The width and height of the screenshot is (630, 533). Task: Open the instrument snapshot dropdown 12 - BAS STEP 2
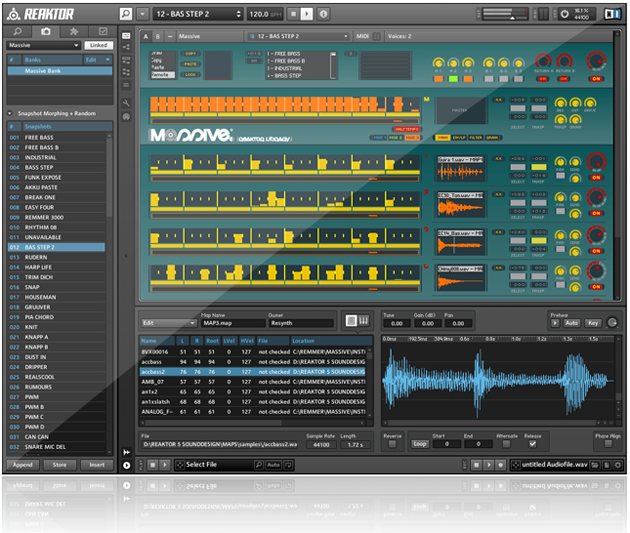coord(298,36)
